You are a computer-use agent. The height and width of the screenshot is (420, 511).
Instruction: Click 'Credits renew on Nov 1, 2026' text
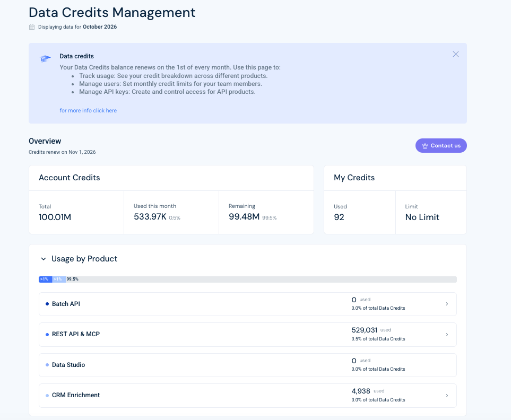click(62, 152)
